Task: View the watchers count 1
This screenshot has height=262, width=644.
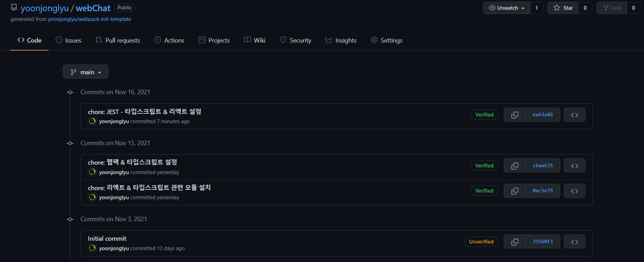Action: click(537, 8)
